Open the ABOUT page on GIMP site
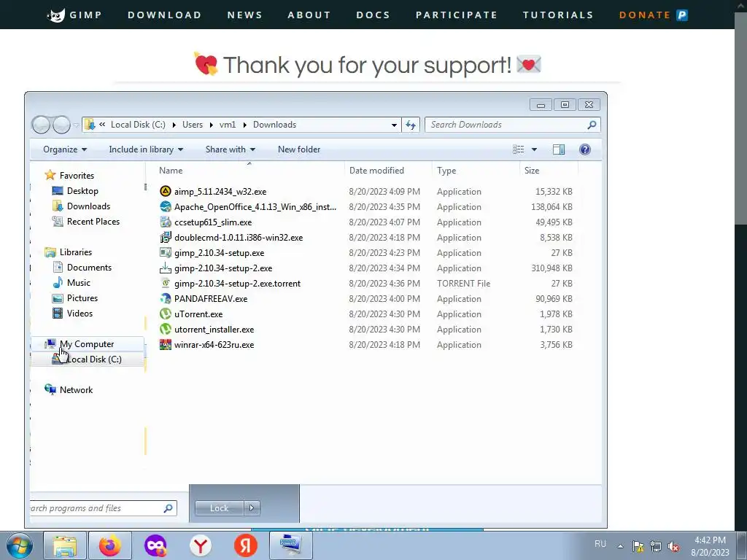 (x=309, y=15)
